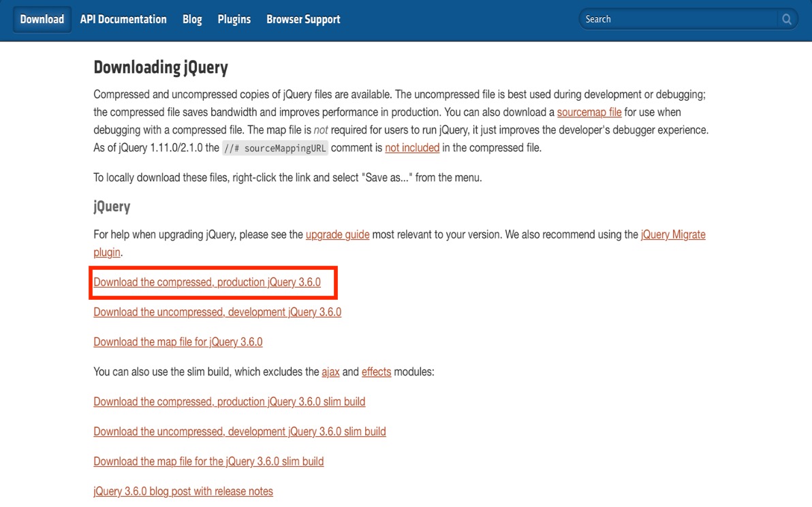812x507 pixels.
Task: Open the Plugins navigation item
Action: point(234,19)
